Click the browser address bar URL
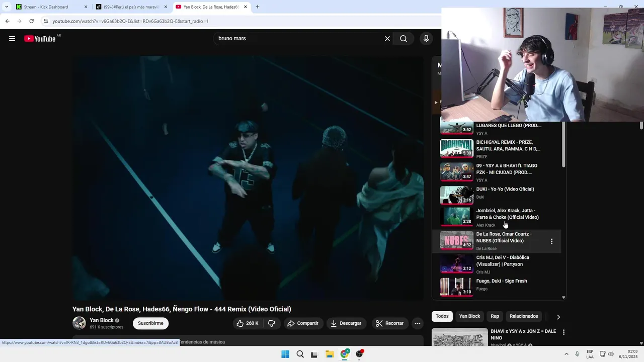 coord(131,21)
